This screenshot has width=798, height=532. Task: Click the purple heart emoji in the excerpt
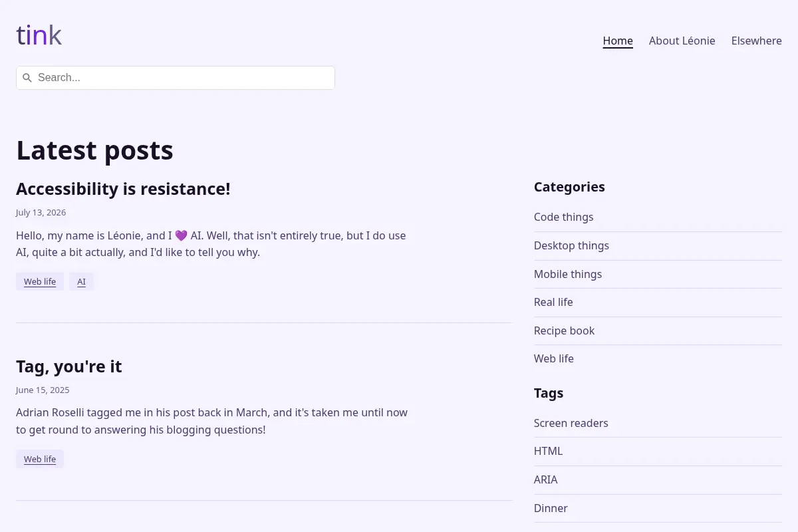182,235
